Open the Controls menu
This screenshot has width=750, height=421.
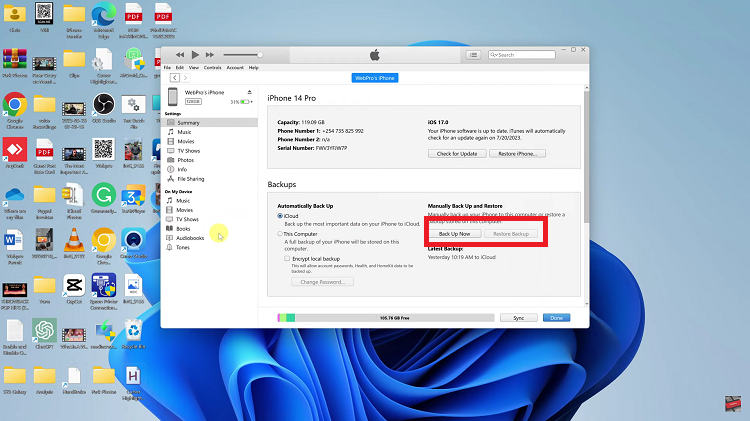pyautogui.click(x=212, y=68)
